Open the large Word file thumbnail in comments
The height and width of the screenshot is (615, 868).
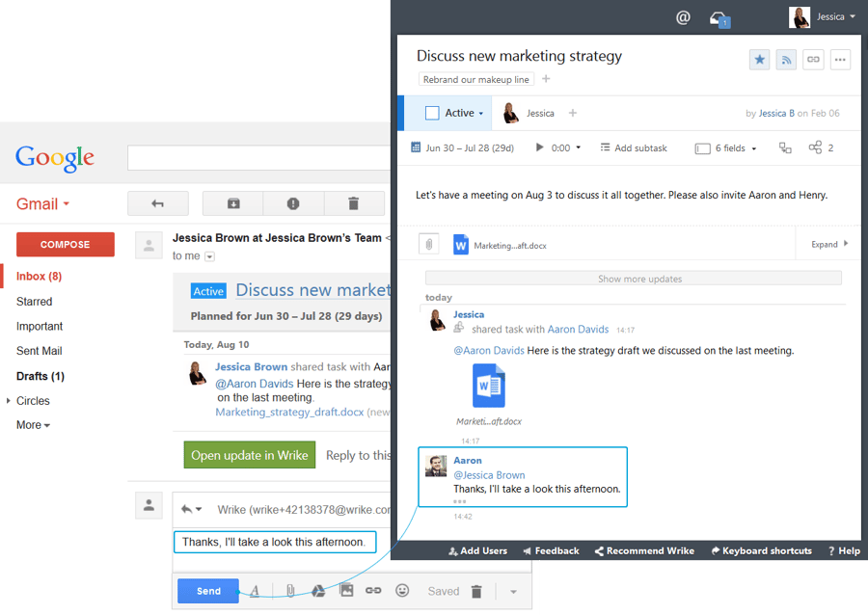488,386
